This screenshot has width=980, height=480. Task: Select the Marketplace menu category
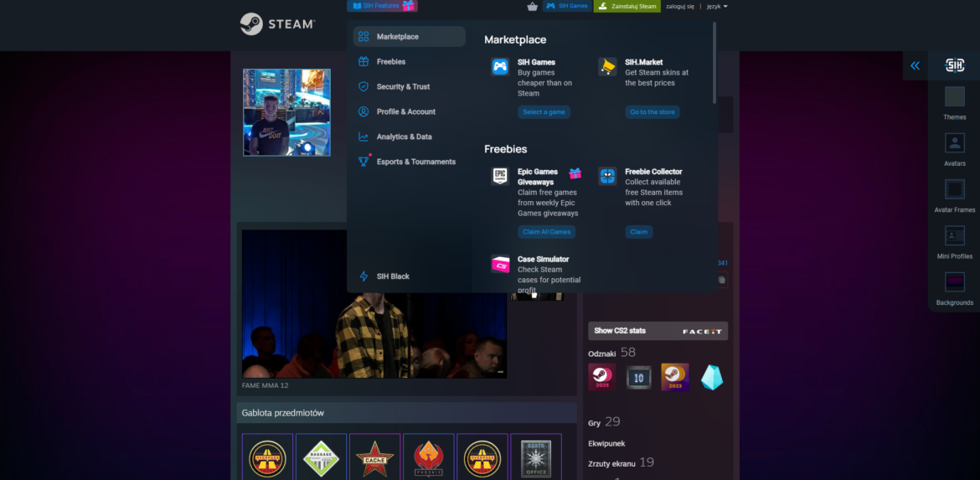(410, 36)
